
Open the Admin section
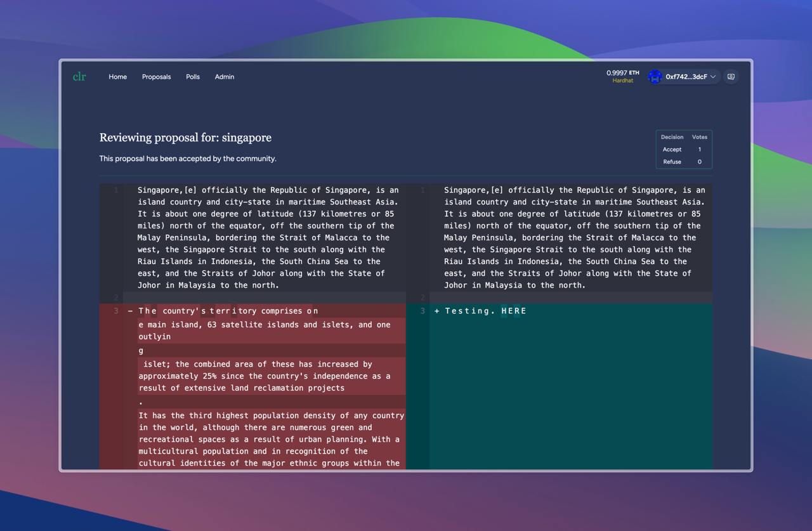click(x=225, y=77)
